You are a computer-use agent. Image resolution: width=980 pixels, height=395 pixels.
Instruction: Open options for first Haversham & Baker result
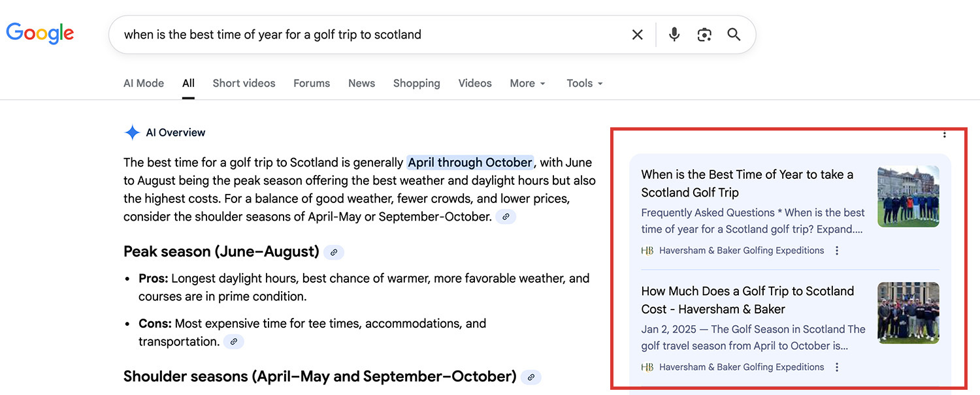coord(837,251)
